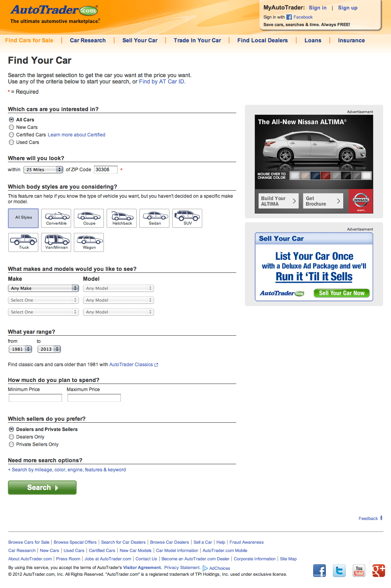Open the Find Cars for Sale tab

tap(29, 40)
